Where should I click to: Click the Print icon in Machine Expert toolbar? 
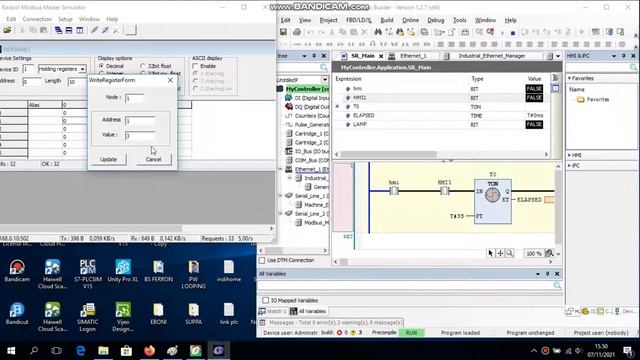[297, 32]
